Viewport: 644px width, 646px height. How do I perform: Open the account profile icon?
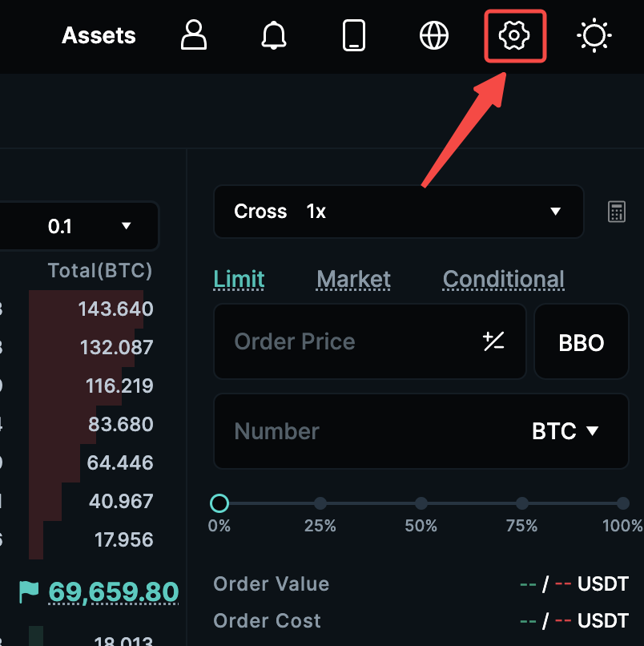click(x=194, y=34)
